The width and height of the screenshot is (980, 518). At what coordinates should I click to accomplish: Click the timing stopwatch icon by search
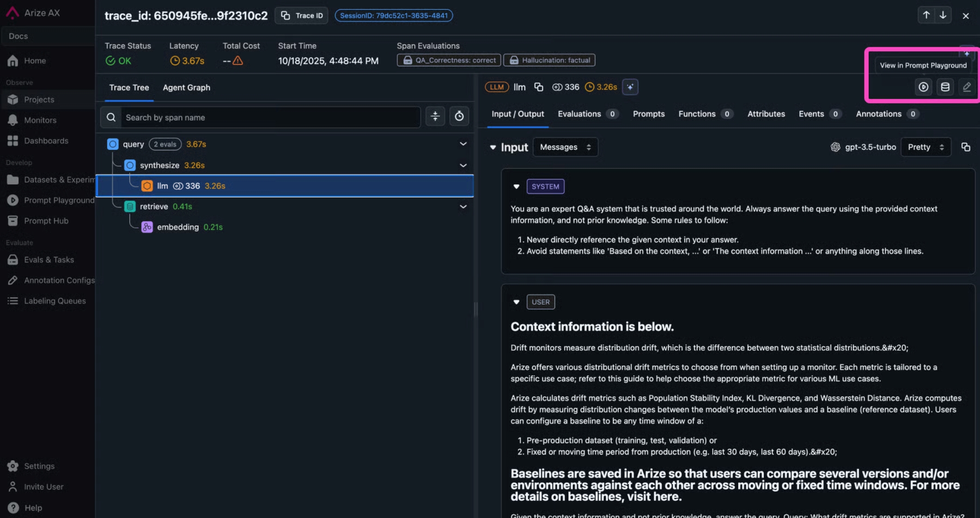click(x=459, y=116)
